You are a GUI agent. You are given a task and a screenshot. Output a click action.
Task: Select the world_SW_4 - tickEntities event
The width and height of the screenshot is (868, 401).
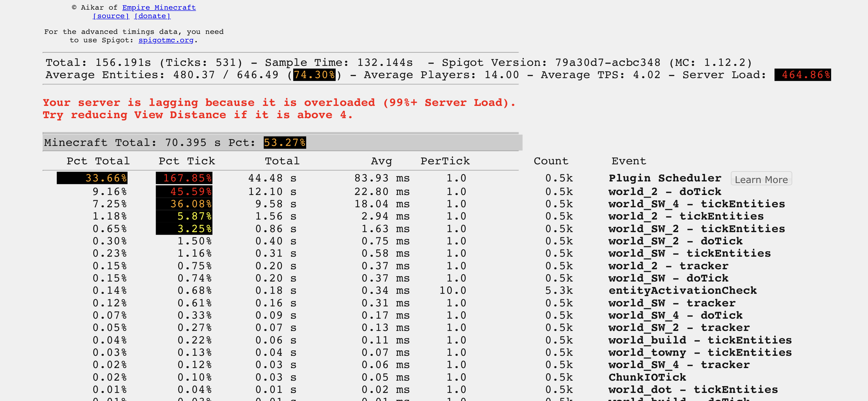click(697, 204)
